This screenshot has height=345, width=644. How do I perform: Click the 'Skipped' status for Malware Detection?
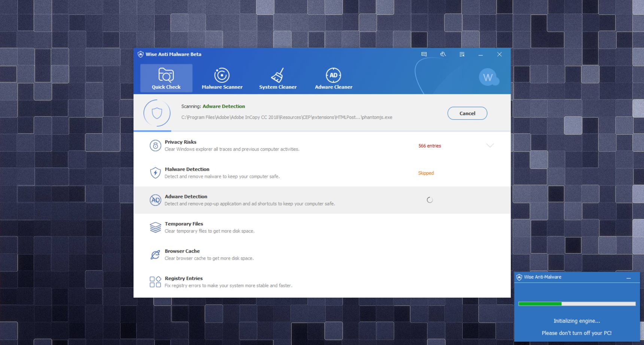coord(426,173)
